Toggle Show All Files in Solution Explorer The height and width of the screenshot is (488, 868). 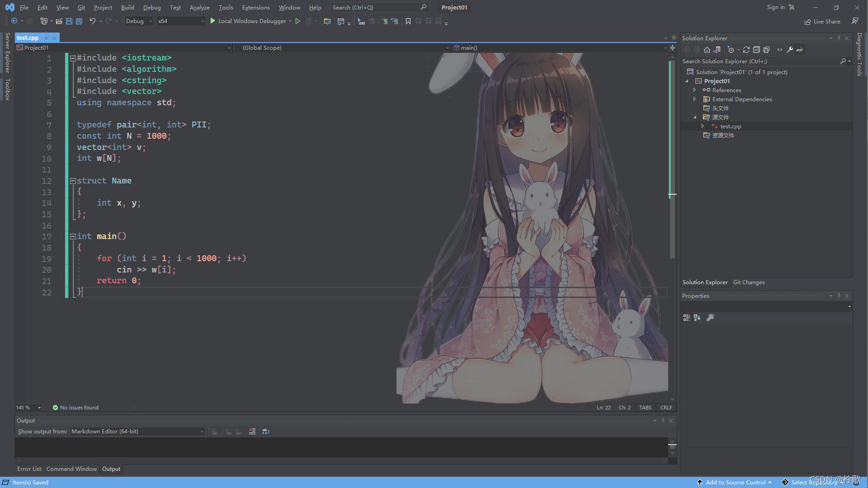(766, 50)
